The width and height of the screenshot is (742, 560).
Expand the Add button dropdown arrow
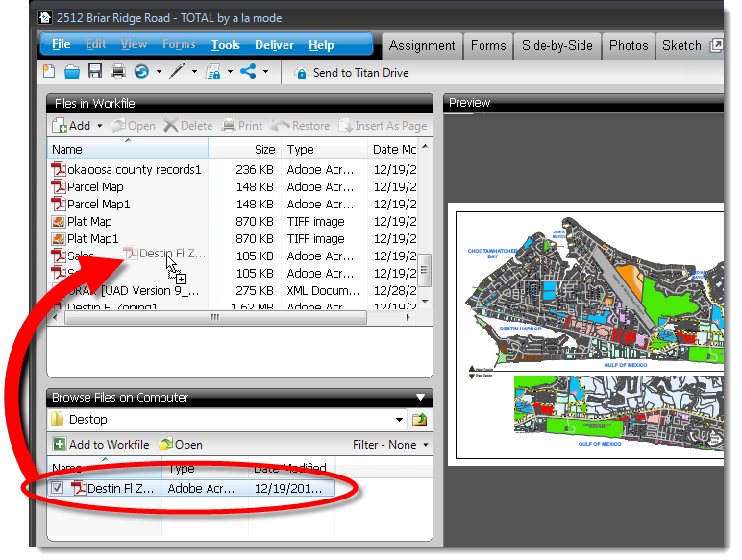coord(99,126)
